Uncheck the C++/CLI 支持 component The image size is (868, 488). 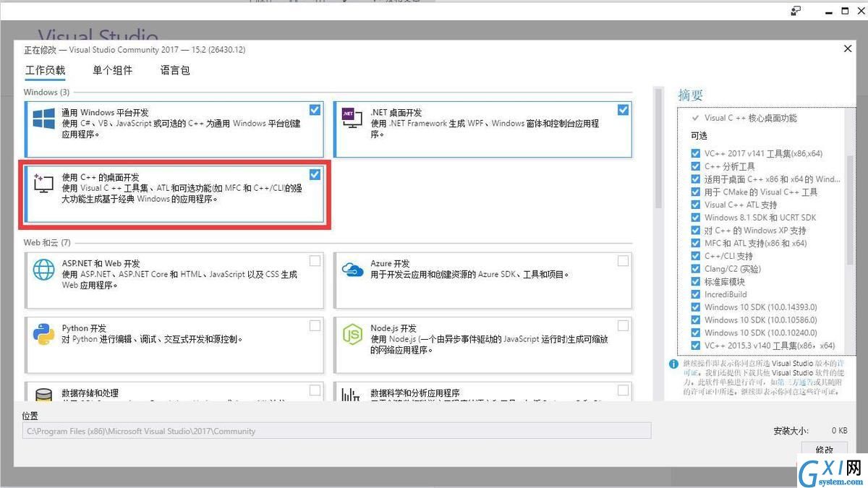tap(696, 256)
